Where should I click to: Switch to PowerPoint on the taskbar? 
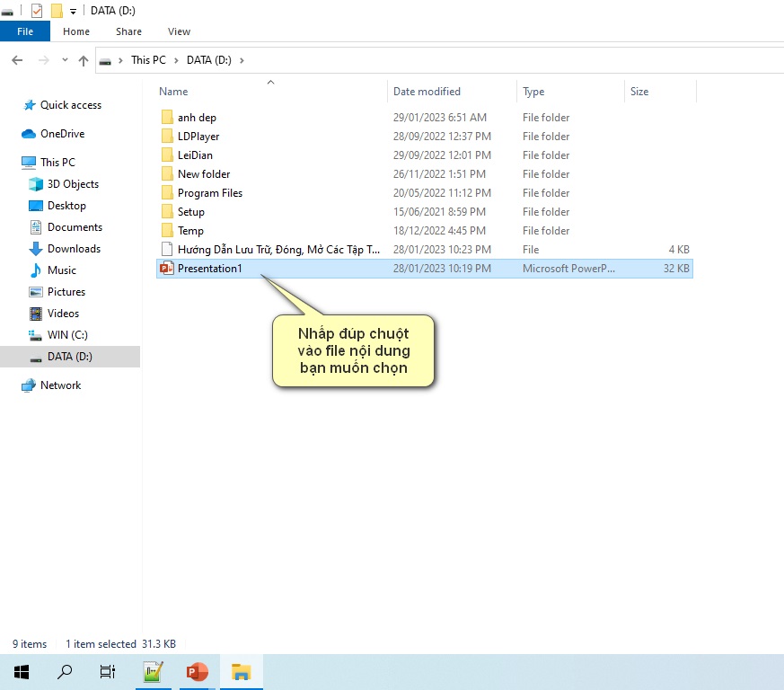[198, 672]
